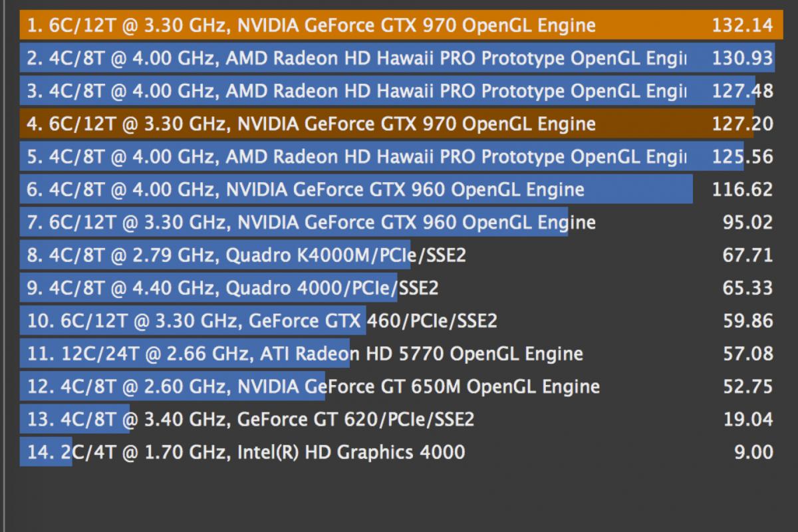Click the GeForce GT 650M result row

coord(397,386)
